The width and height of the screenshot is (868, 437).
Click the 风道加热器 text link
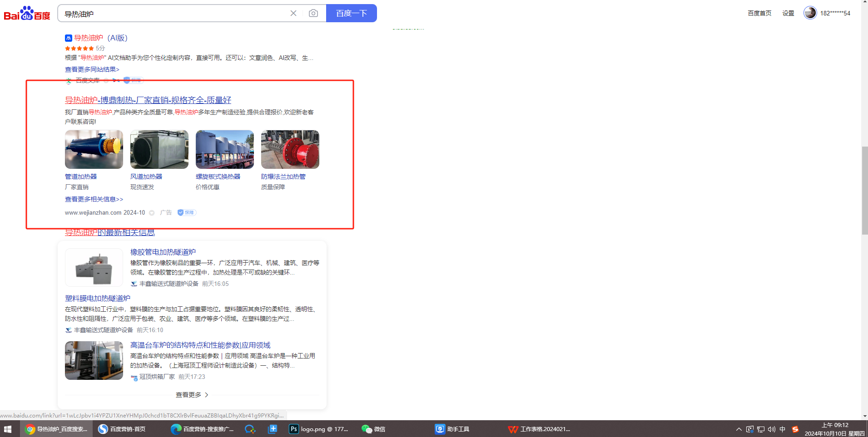(x=146, y=177)
